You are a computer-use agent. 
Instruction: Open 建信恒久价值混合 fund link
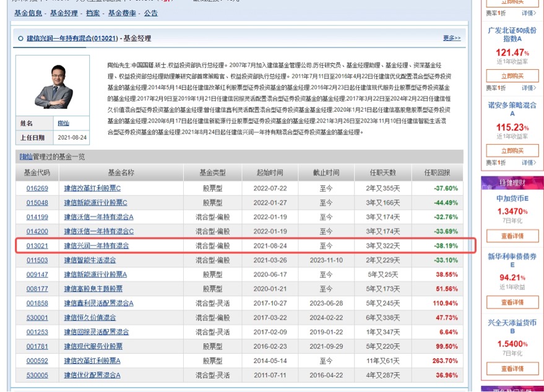tap(90, 317)
